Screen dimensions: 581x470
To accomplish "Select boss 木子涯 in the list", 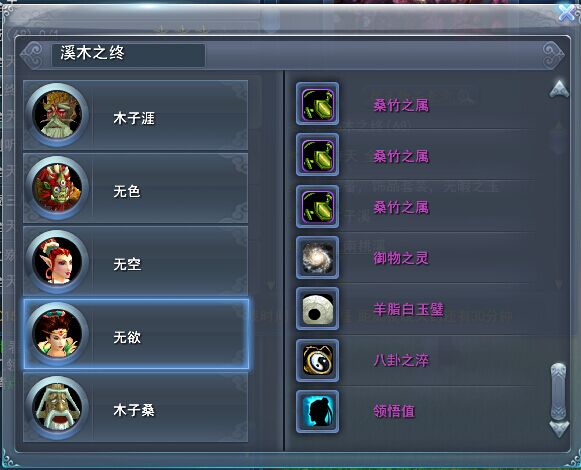I will pyautogui.click(x=136, y=115).
